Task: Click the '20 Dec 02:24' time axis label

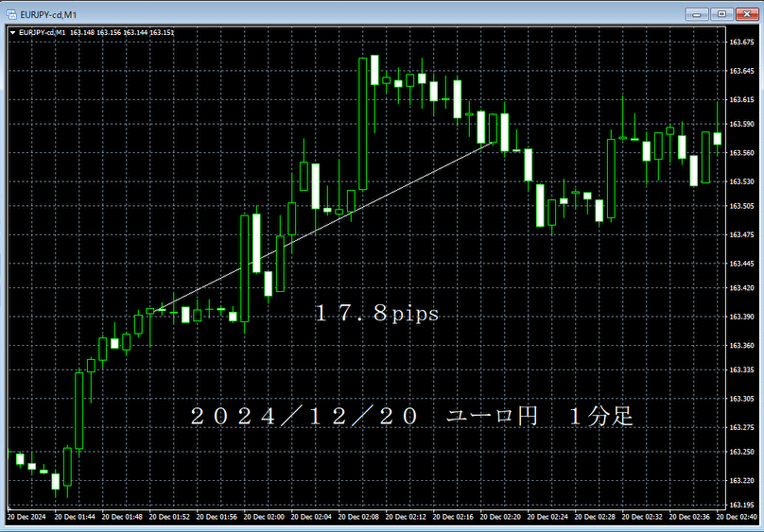Action: coord(547,517)
